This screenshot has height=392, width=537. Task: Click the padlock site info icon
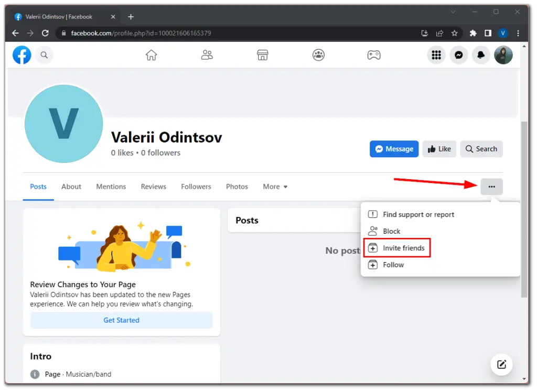(x=63, y=33)
